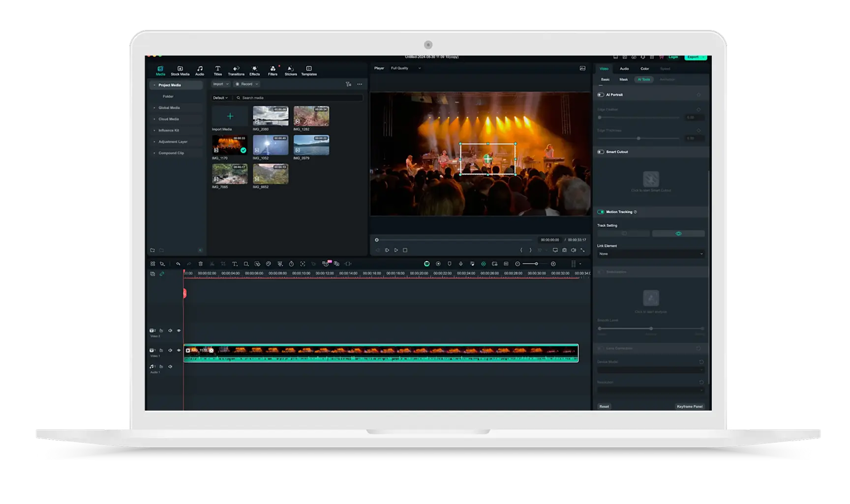The height and width of the screenshot is (504, 850).
Task: Open the Effects library
Action: point(254,71)
